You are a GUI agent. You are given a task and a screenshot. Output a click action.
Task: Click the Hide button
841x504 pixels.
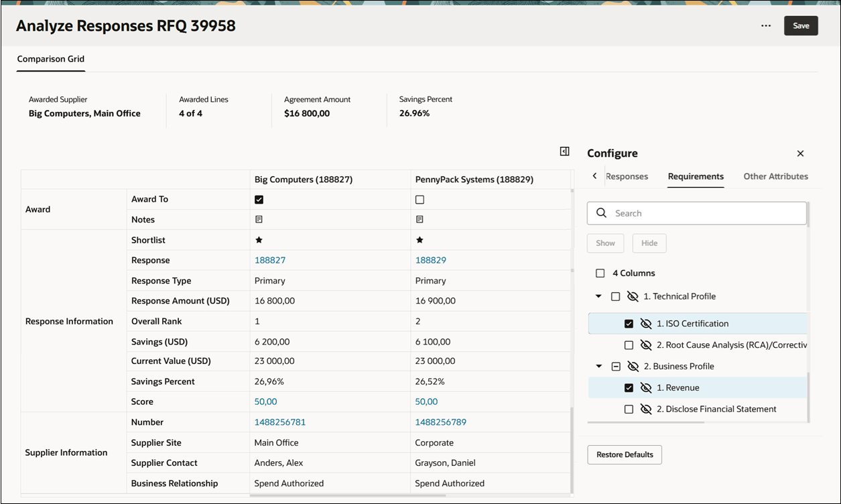point(649,243)
